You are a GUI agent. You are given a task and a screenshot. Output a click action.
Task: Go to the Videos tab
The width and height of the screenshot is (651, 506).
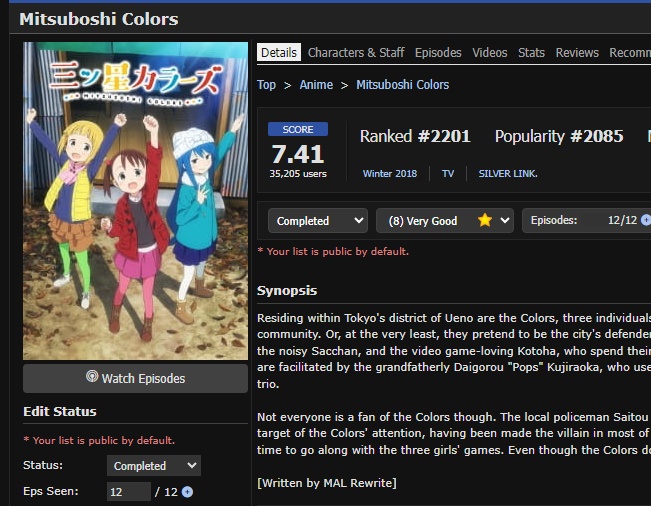point(489,53)
